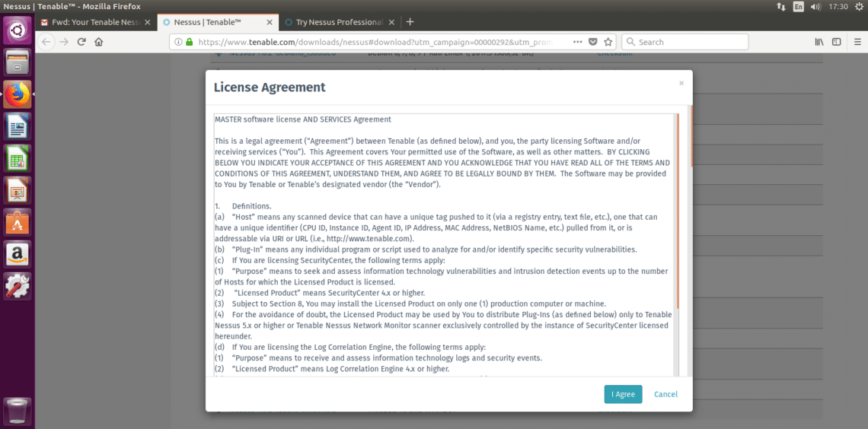This screenshot has width=868, height=429.
Task: Open Ubuntu Software center
Action: pos(18,222)
